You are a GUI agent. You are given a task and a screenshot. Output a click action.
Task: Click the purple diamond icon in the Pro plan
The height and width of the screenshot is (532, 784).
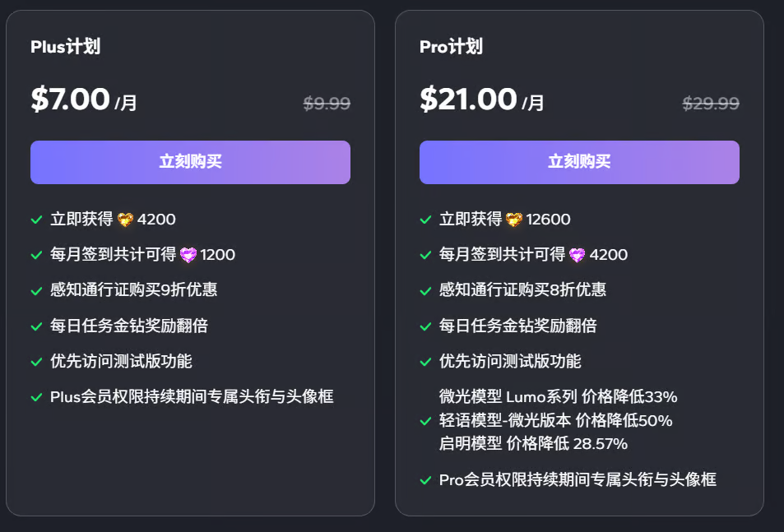tap(578, 255)
